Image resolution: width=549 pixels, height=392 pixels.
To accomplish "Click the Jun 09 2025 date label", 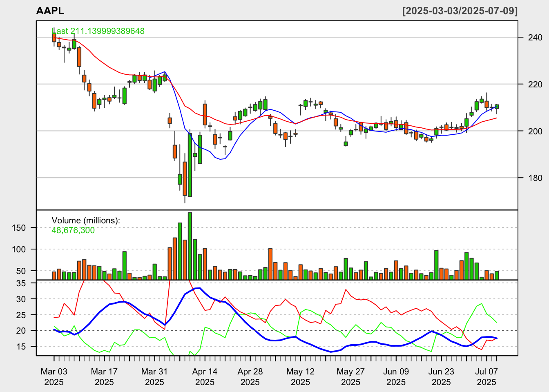I will [x=396, y=377].
